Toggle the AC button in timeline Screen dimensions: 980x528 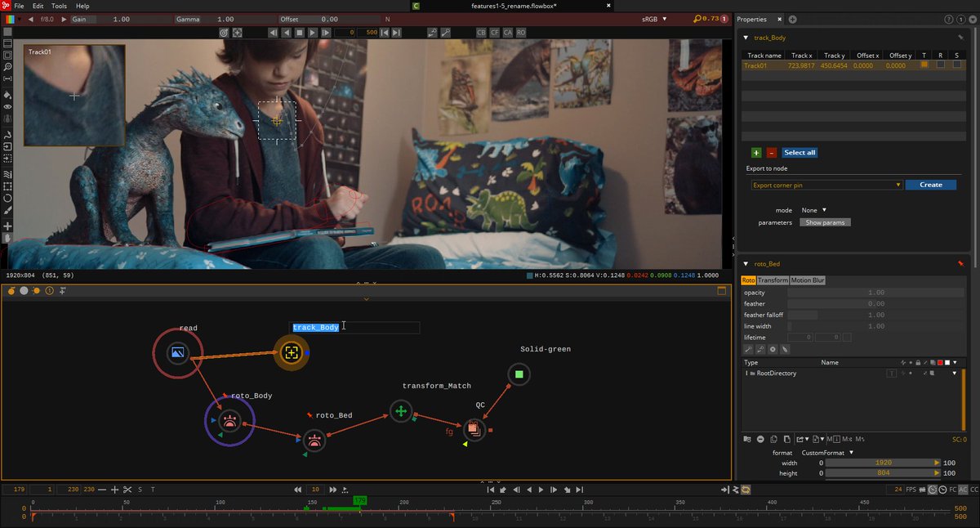(963, 490)
